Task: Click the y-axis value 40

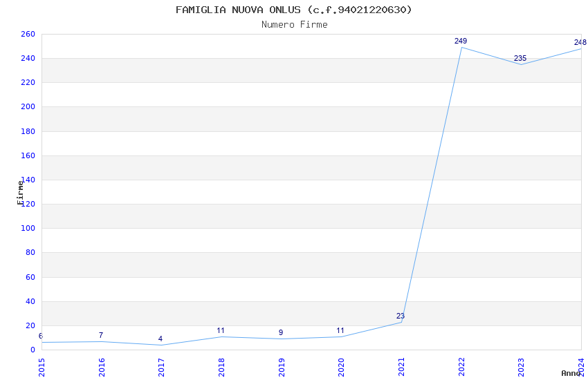Action: pos(30,302)
